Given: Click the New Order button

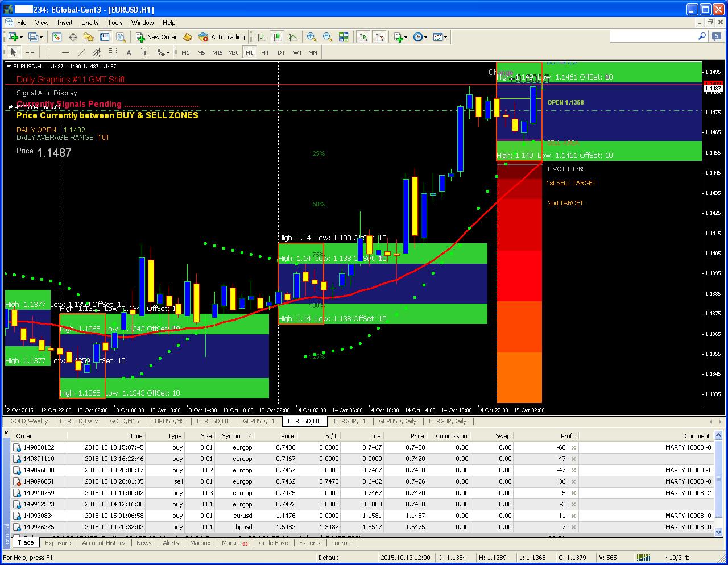Looking at the screenshot, I should pyautogui.click(x=156, y=37).
